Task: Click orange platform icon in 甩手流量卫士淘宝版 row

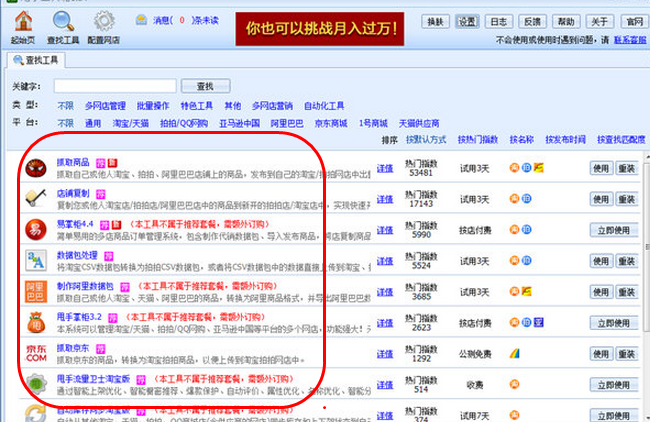Action: (514, 384)
